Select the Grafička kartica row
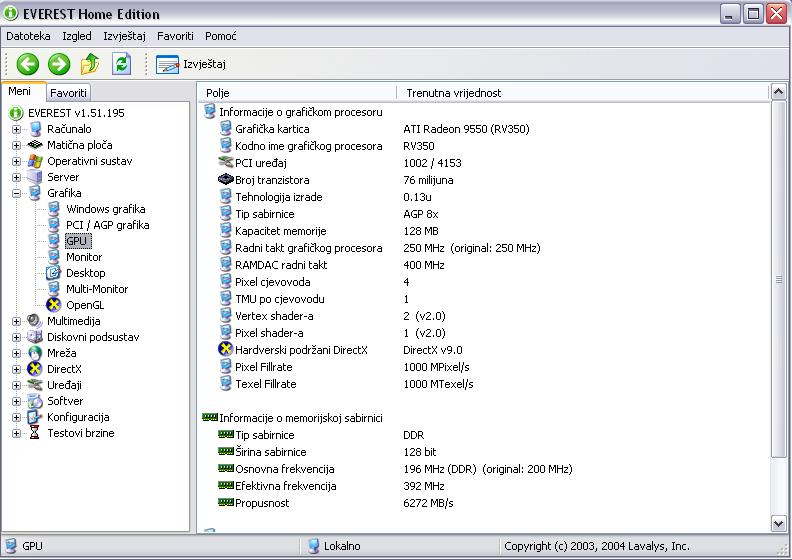 [x=272, y=129]
